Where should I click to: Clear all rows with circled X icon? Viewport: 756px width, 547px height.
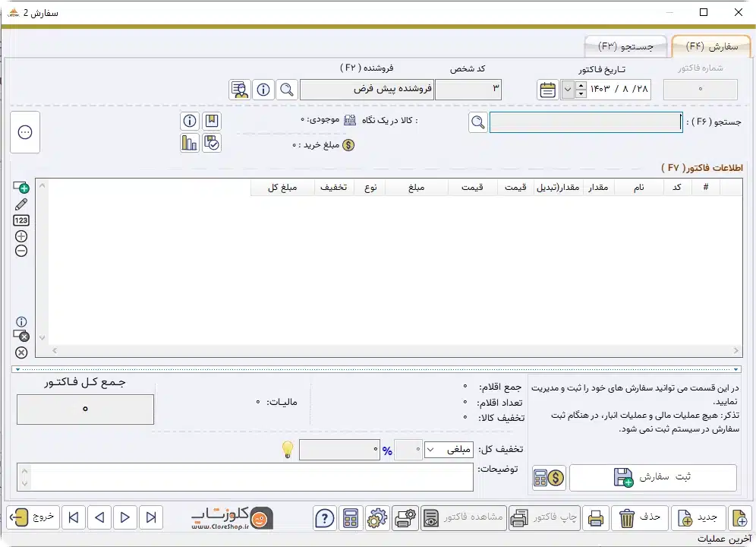click(x=21, y=353)
